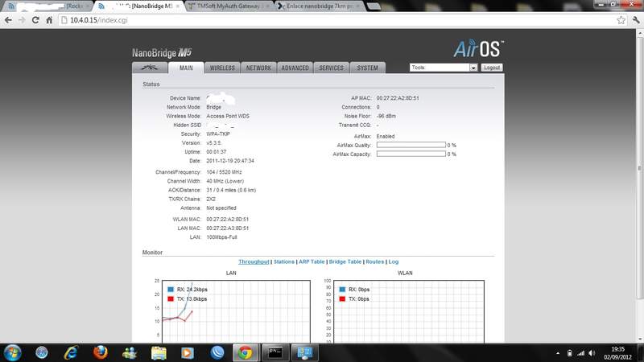
Task: Bookmark page with the star icon
Action: 621,20
